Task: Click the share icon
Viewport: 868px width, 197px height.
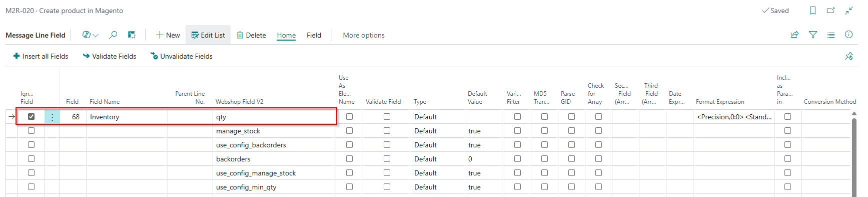Action: (794, 35)
